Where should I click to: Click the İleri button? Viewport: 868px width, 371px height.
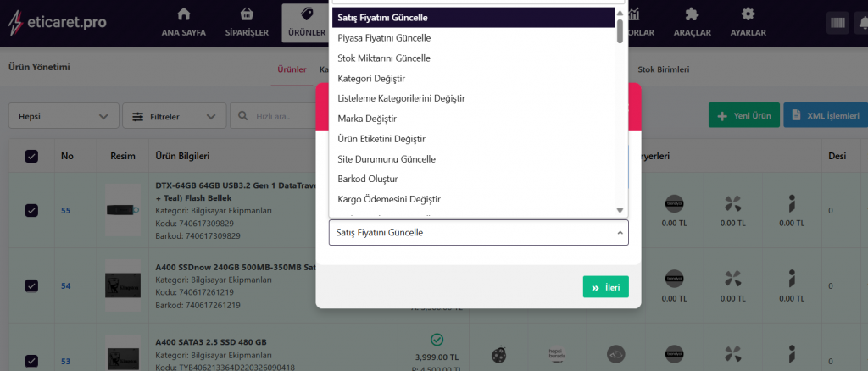tap(605, 287)
